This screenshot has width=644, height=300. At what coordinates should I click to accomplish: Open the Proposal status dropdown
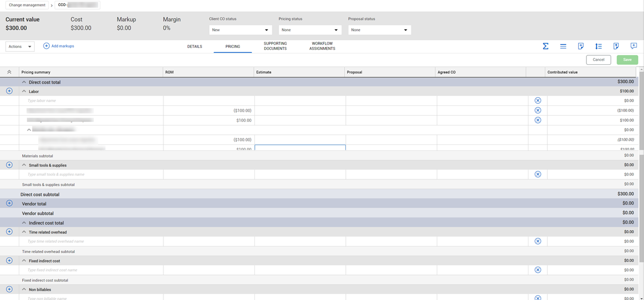pyautogui.click(x=380, y=30)
